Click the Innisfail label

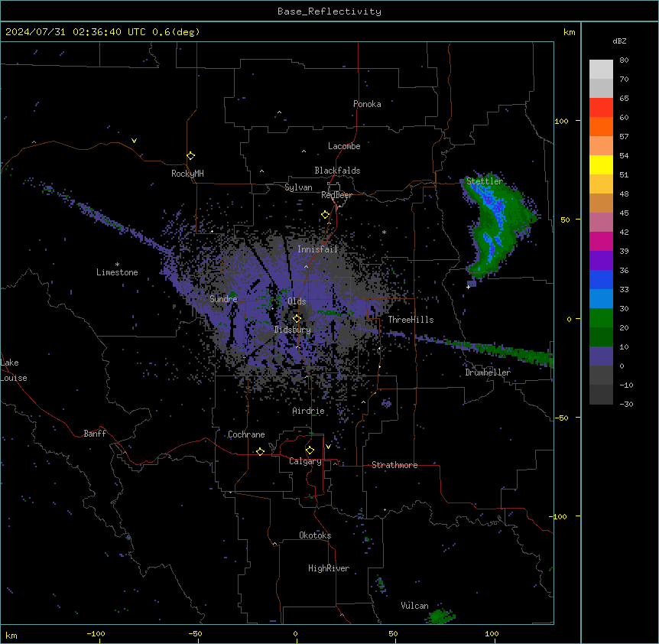317,249
